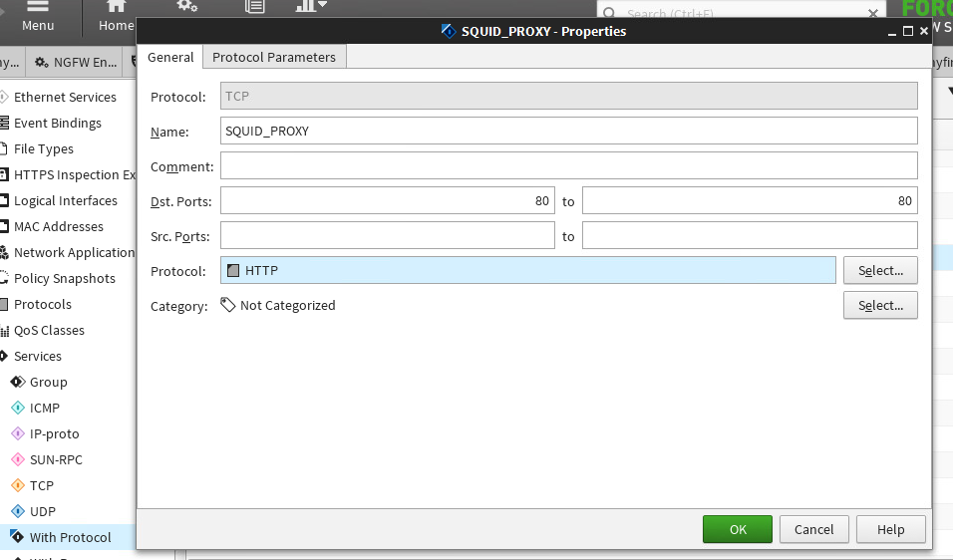Select Policy Snapshots in the tree
Viewport: 953px width, 560px height.
coord(65,279)
